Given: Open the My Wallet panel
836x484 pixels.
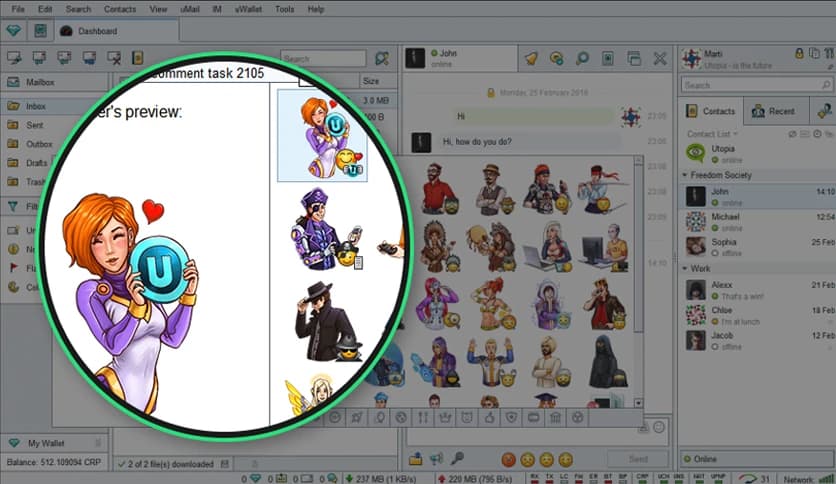Looking at the screenshot, I should click(x=53, y=443).
